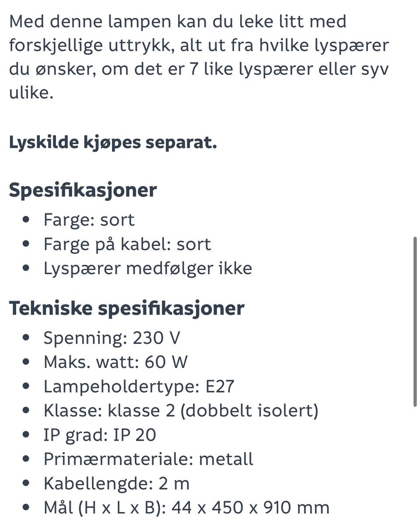The width and height of the screenshot is (420, 530).
Task: Click the 'Primærmateriale: metall' item
Action: 148,459
